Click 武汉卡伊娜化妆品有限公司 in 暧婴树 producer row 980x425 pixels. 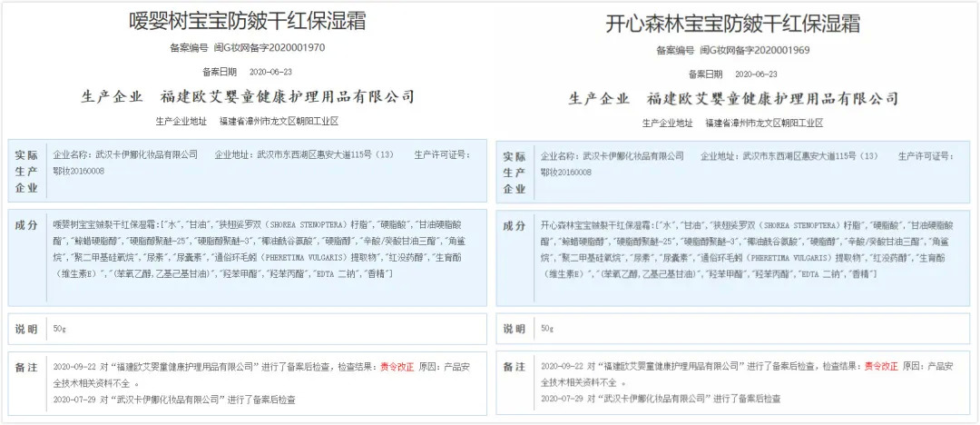click(x=145, y=154)
